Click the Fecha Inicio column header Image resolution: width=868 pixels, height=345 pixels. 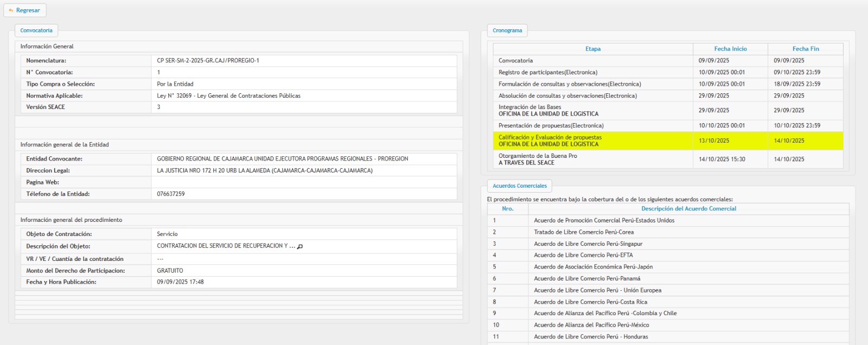coord(730,49)
